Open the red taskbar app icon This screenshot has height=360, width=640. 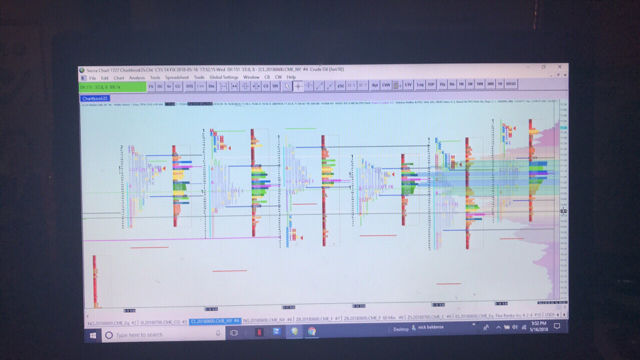pos(259,332)
